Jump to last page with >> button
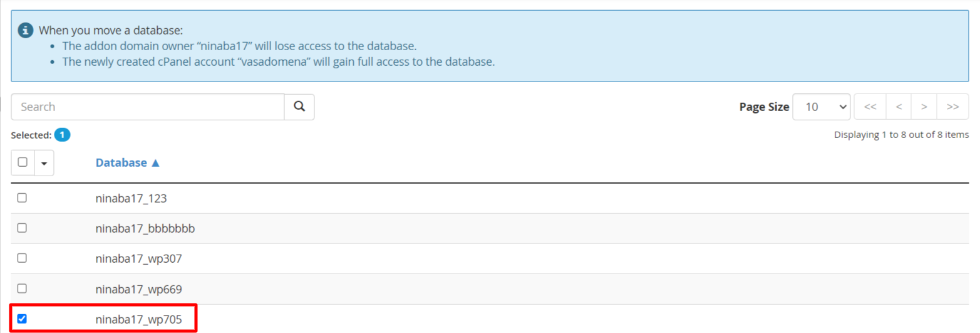The height and width of the screenshot is (333, 980). (x=953, y=107)
